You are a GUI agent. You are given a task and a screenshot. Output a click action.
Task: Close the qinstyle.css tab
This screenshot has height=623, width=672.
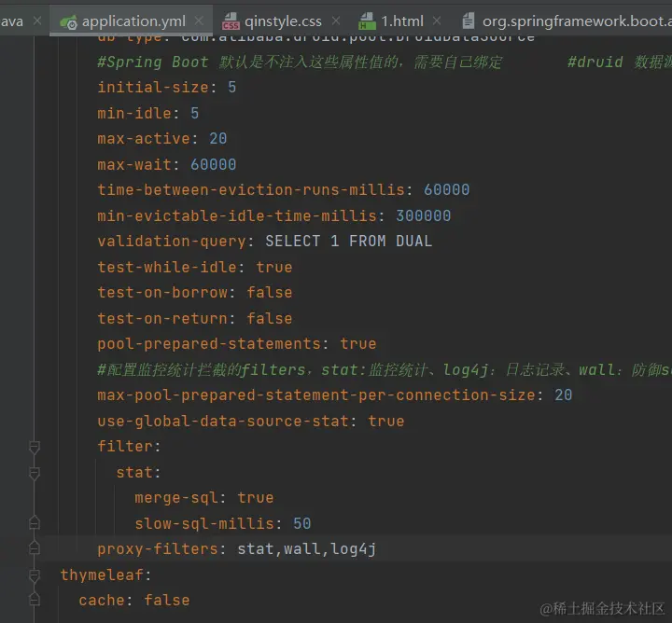336,21
